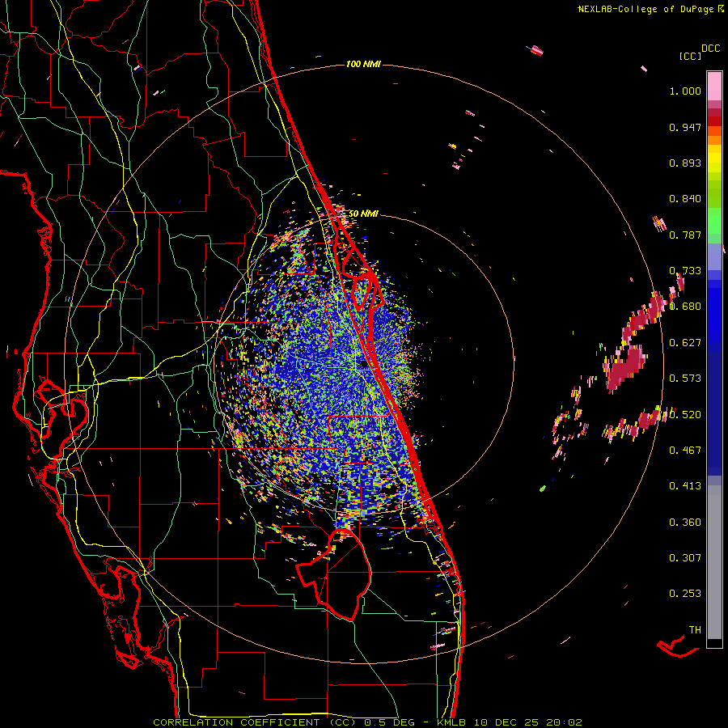Click the 50 NMI range ring label
The image size is (728, 728).
[363, 214]
